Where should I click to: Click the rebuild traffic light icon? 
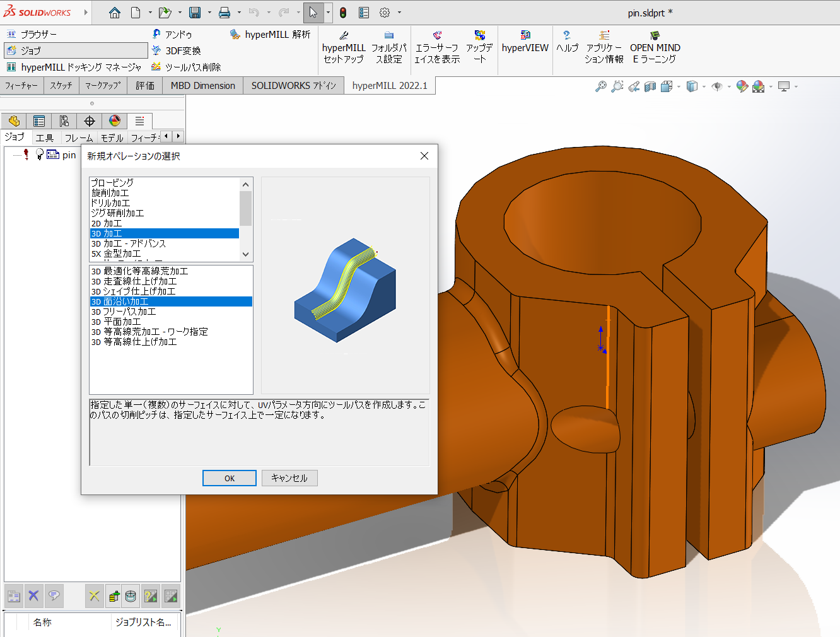point(343,13)
